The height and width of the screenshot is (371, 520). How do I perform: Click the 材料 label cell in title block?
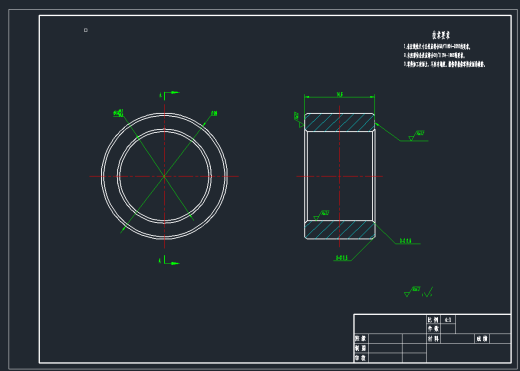[x=433, y=339]
